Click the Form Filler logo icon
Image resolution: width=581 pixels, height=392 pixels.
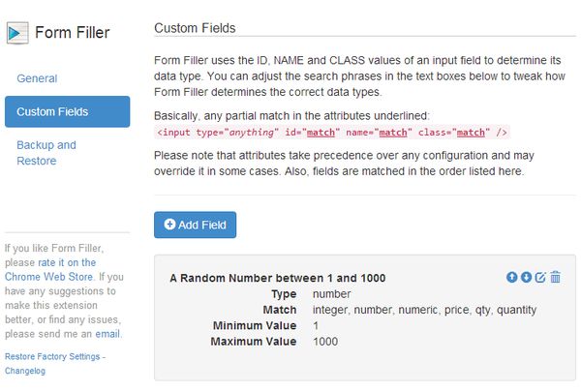17,32
